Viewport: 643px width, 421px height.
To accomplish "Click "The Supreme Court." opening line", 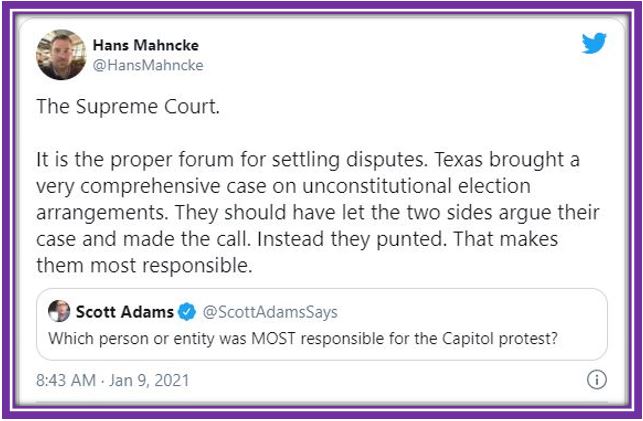I will [x=128, y=107].
